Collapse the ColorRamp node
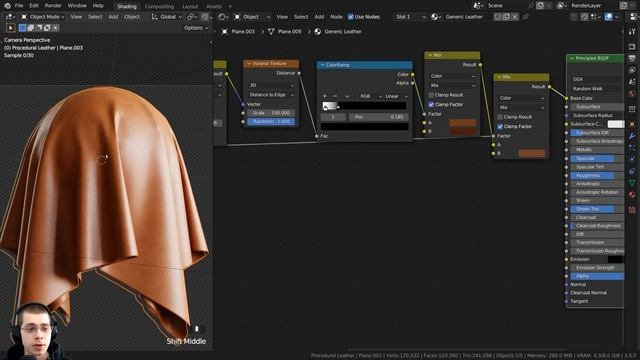 pyautogui.click(x=322, y=65)
